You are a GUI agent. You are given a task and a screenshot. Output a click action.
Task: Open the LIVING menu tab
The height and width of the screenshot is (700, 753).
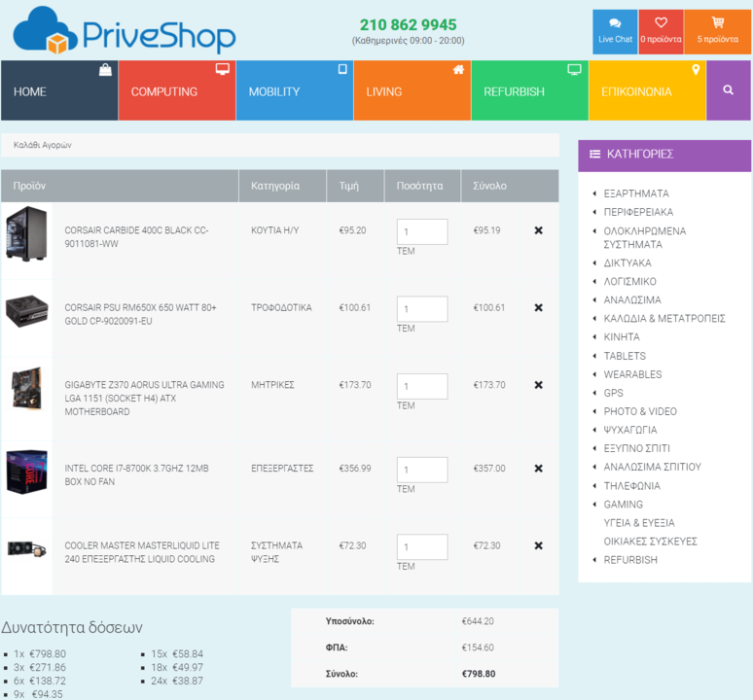pyautogui.click(x=412, y=90)
